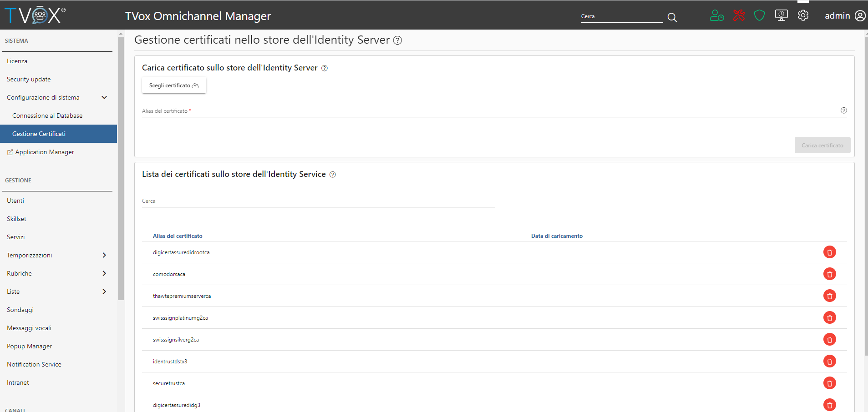
Task: Expand the Rubriche submenu arrow
Action: pyautogui.click(x=104, y=273)
